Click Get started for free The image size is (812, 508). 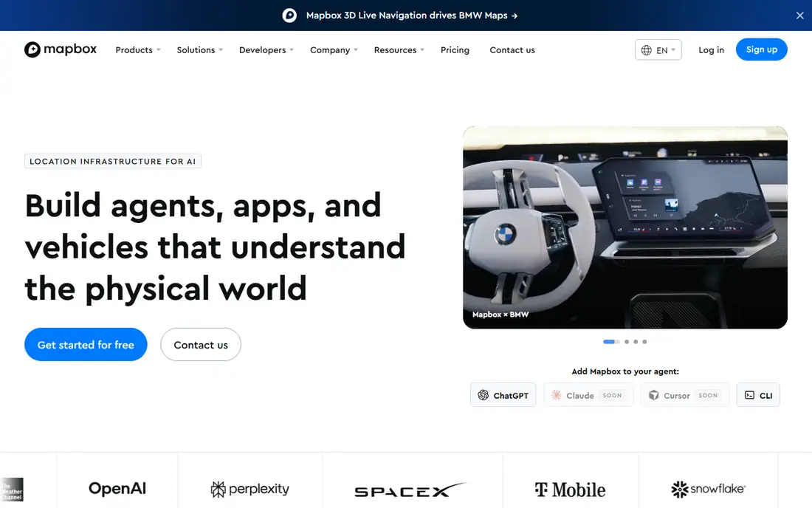point(86,344)
